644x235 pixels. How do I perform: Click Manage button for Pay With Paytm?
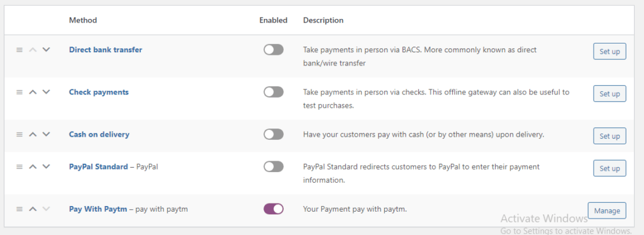click(x=607, y=210)
